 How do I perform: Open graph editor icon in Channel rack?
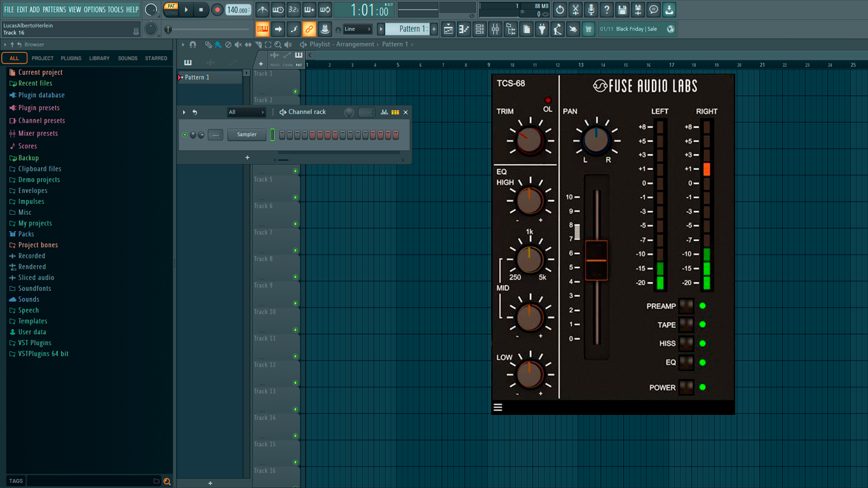pyautogui.click(x=384, y=112)
